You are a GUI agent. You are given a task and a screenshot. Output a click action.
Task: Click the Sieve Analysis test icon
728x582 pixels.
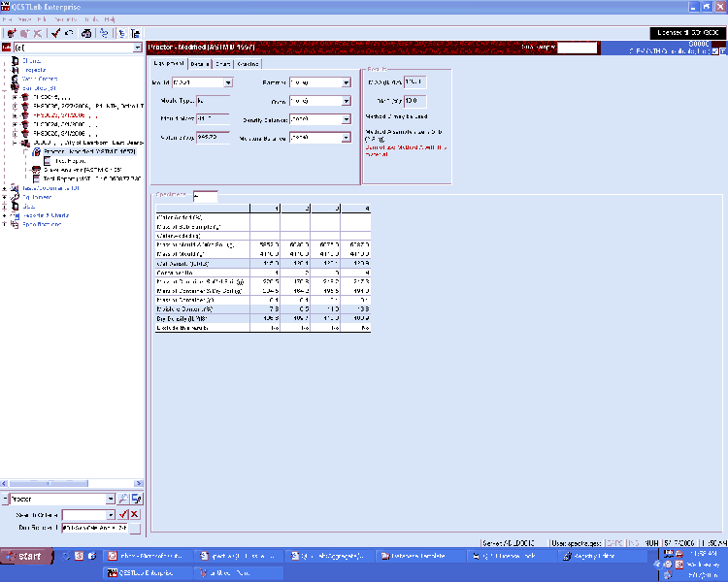click(x=36, y=170)
